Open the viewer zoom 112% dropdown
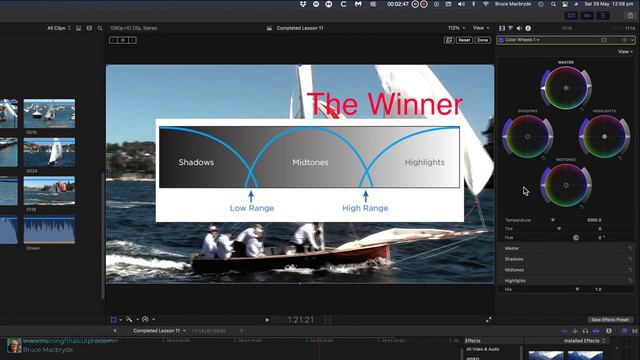The width and height of the screenshot is (640, 360). click(456, 28)
